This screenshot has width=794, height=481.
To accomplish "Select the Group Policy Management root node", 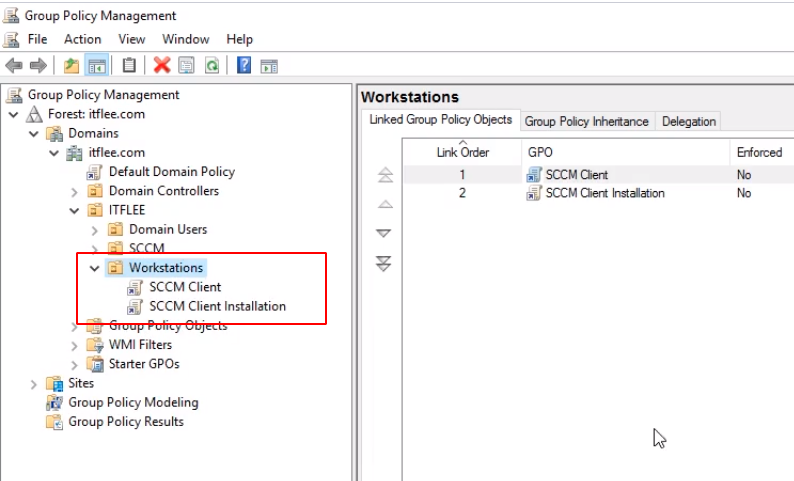I will coord(104,95).
